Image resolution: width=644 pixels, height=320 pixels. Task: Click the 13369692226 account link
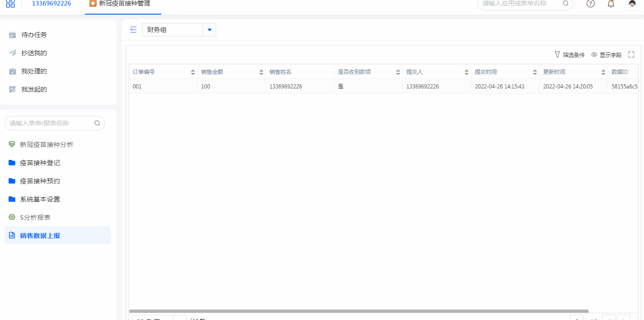[x=51, y=4]
